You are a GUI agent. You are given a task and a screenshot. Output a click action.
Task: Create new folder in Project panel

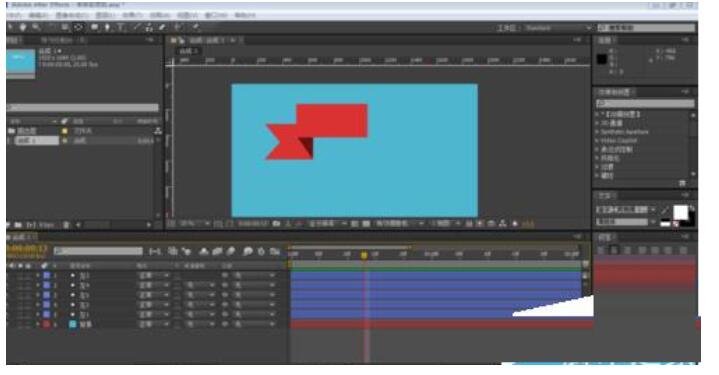(18, 225)
